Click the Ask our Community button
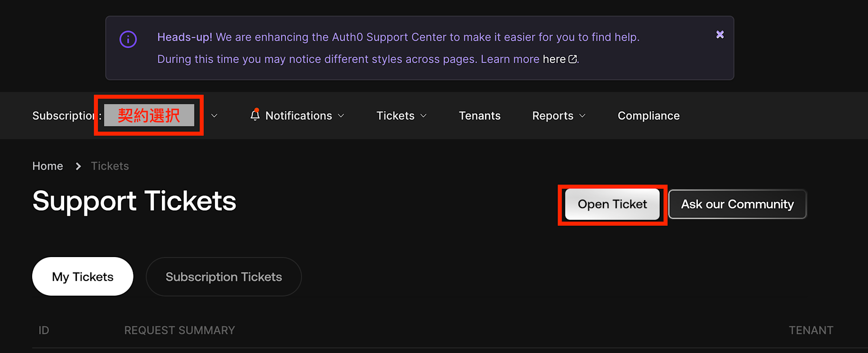Image resolution: width=868 pixels, height=353 pixels. (737, 204)
